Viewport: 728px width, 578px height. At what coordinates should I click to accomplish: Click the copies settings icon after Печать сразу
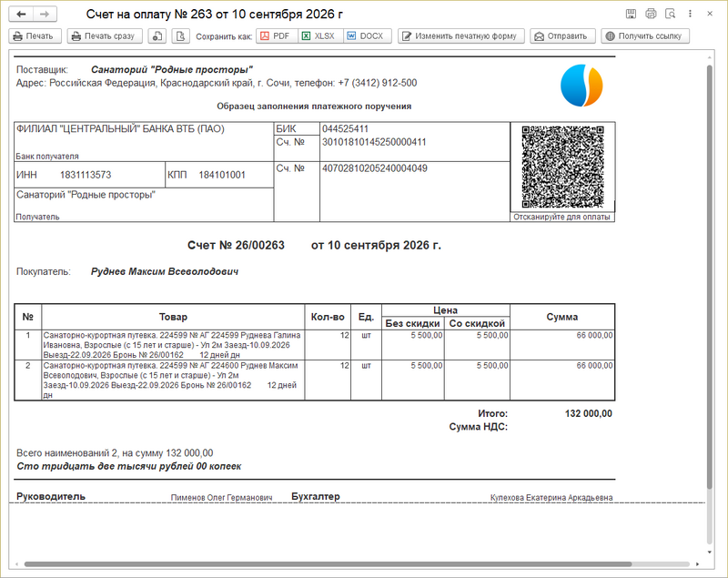click(x=157, y=36)
